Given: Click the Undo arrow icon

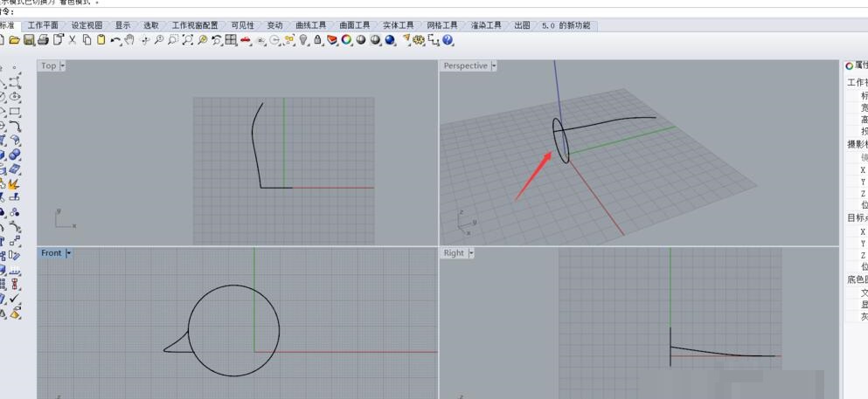Looking at the screenshot, I should [115, 40].
